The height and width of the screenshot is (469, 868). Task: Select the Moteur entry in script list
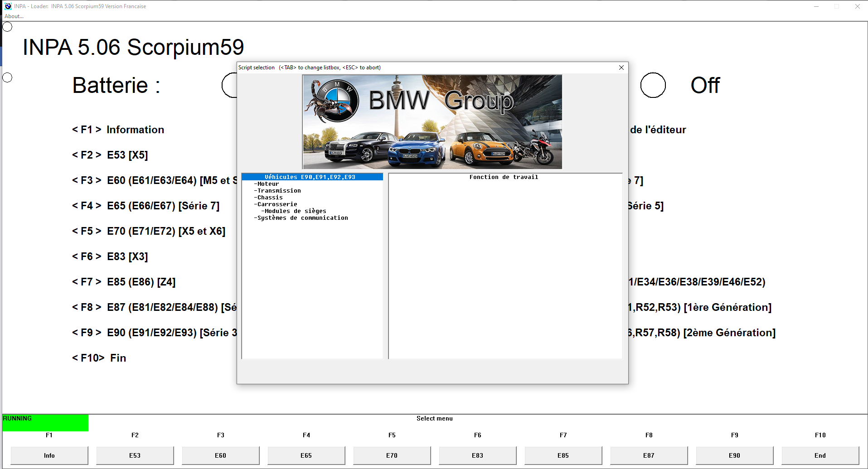tap(267, 184)
